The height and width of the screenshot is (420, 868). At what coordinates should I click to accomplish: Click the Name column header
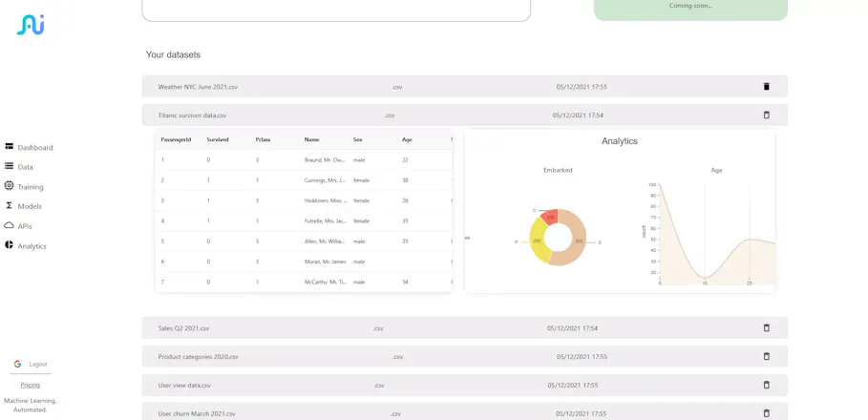pyautogui.click(x=311, y=139)
